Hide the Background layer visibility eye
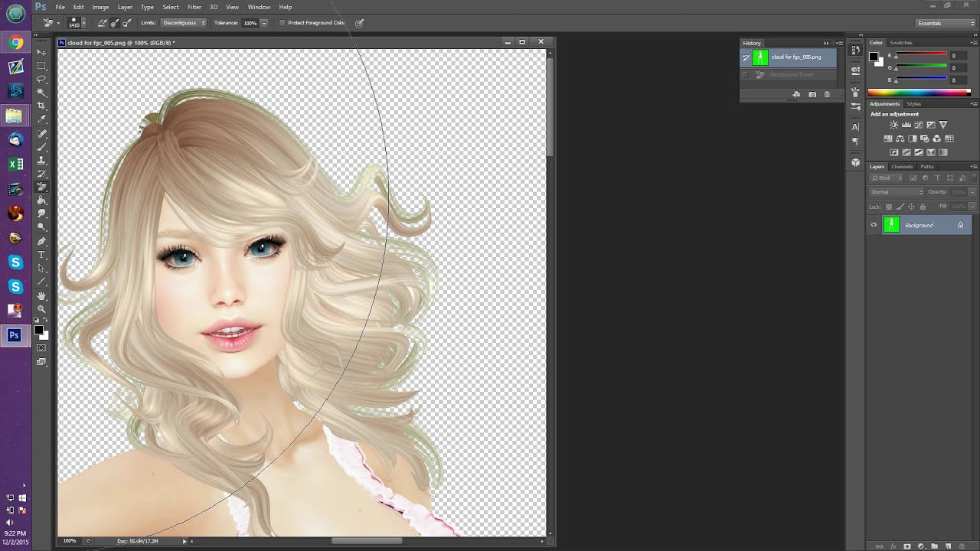The width and height of the screenshot is (980, 551). [874, 225]
